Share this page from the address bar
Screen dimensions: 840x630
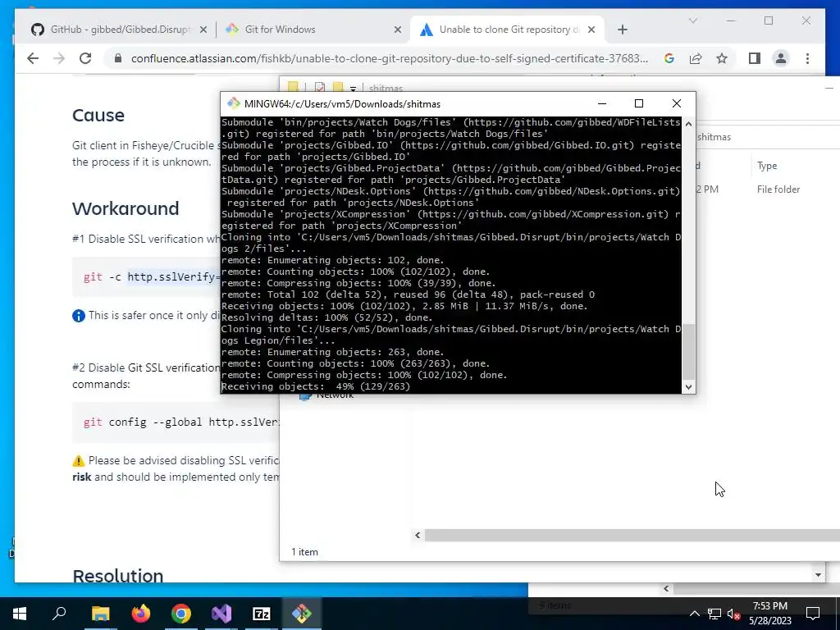pos(696,58)
